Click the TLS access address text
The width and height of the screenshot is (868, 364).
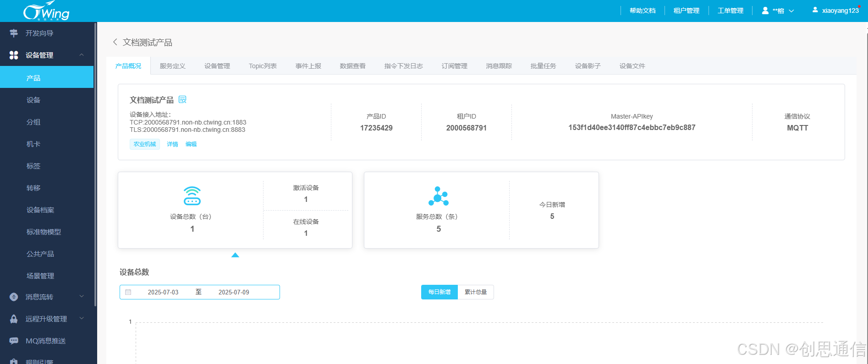pyautogui.click(x=187, y=130)
